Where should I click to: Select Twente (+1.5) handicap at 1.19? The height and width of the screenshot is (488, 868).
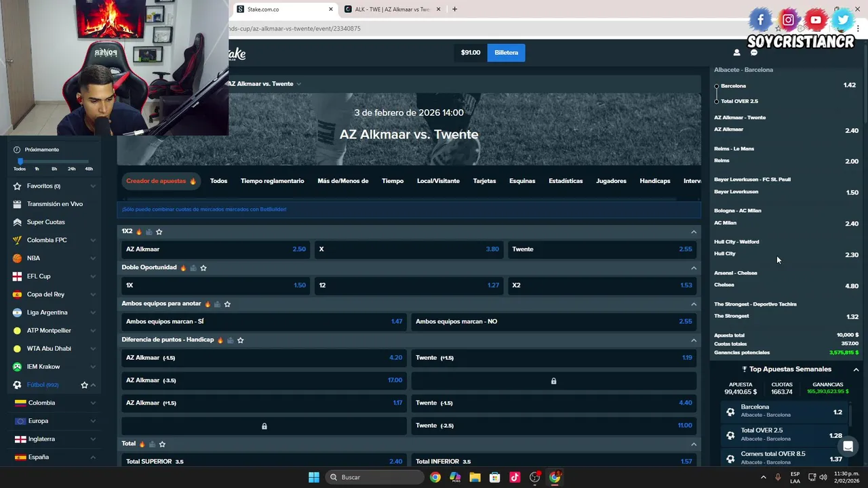pos(554,358)
